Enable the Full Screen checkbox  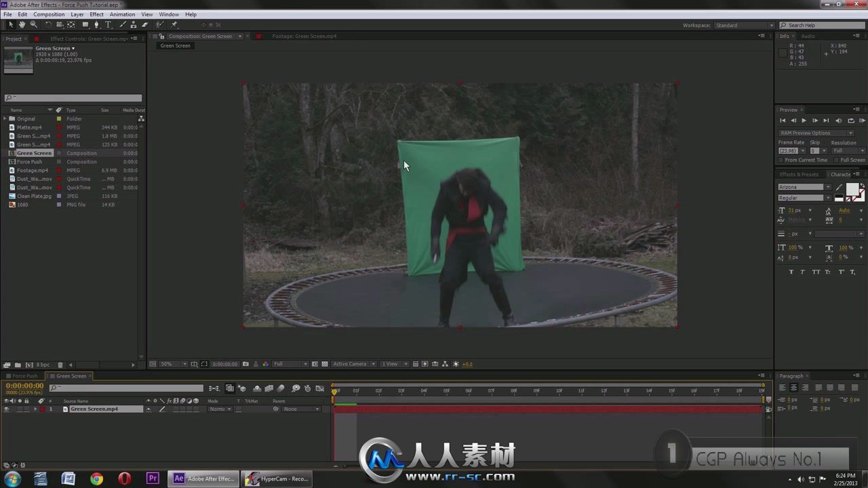coord(837,160)
